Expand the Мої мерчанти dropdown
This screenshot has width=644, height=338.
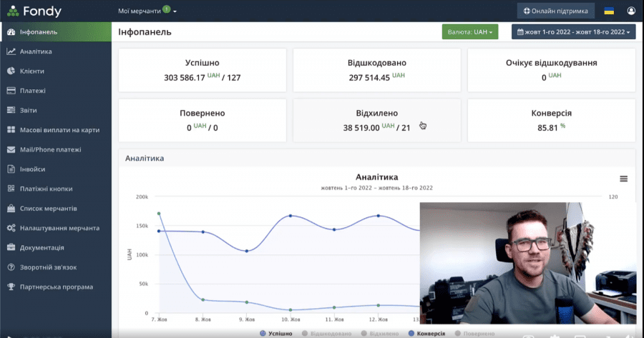click(x=147, y=11)
